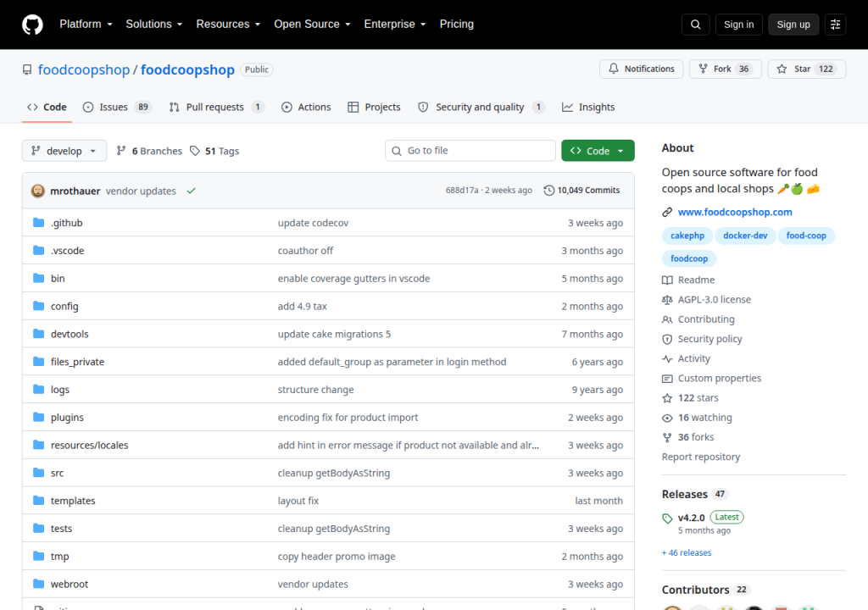Click the Readme book icon

tap(667, 280)
